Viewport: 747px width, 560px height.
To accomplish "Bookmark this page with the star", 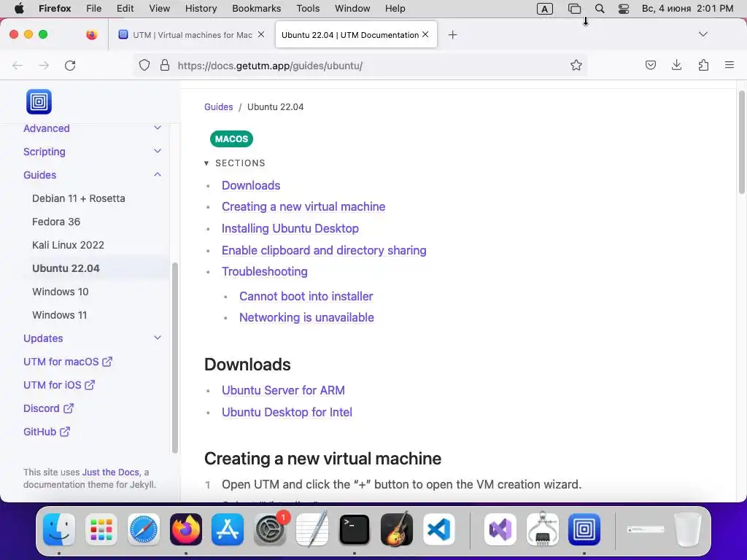I will coord(576,65).
